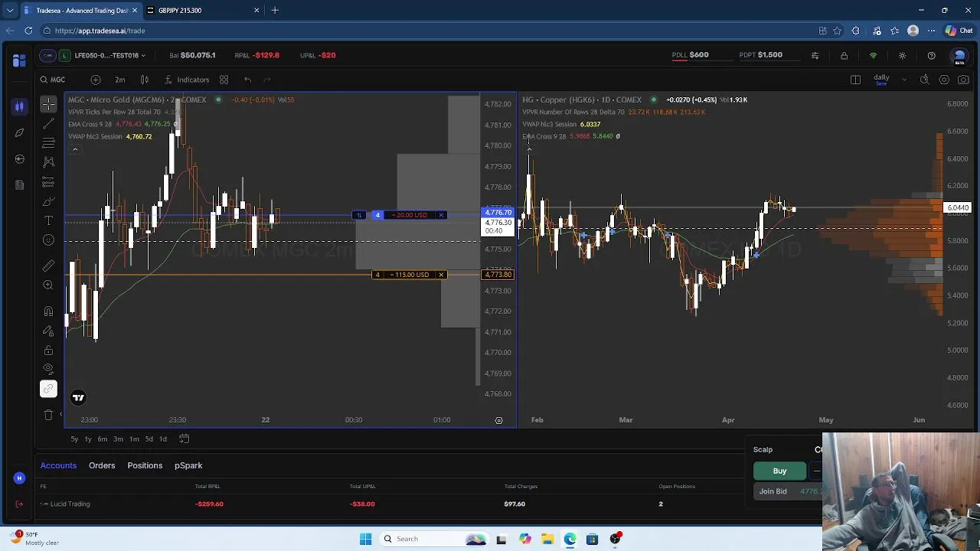Toggle the light theme sun icon
The image size is (980, 551).
pos(902,56)
